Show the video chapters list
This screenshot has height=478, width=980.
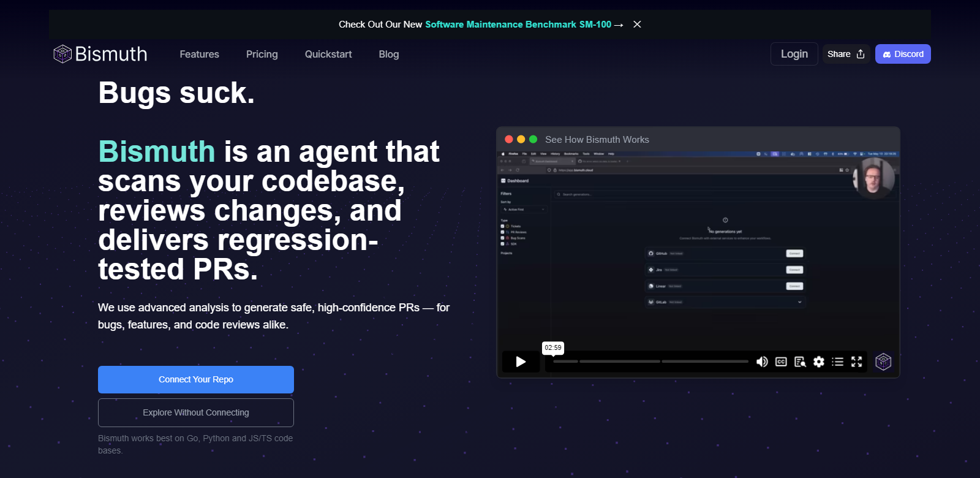click(x=837, y=362)
